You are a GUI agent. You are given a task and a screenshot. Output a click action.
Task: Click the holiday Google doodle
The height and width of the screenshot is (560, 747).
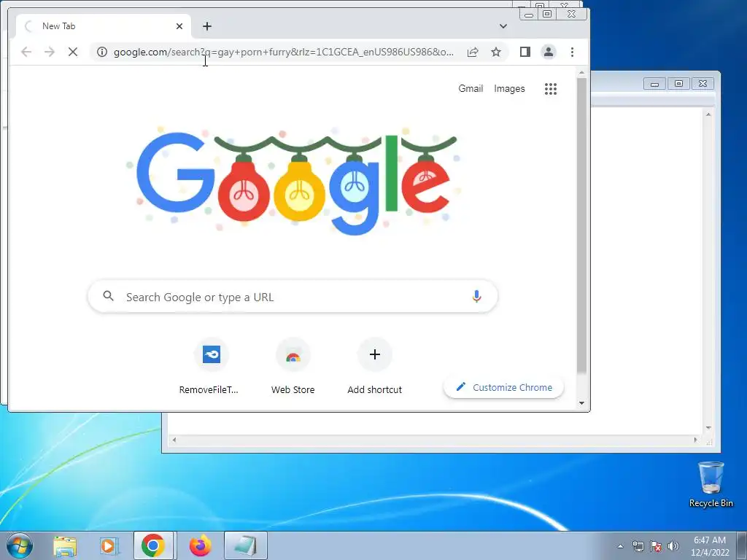[294, 180]
